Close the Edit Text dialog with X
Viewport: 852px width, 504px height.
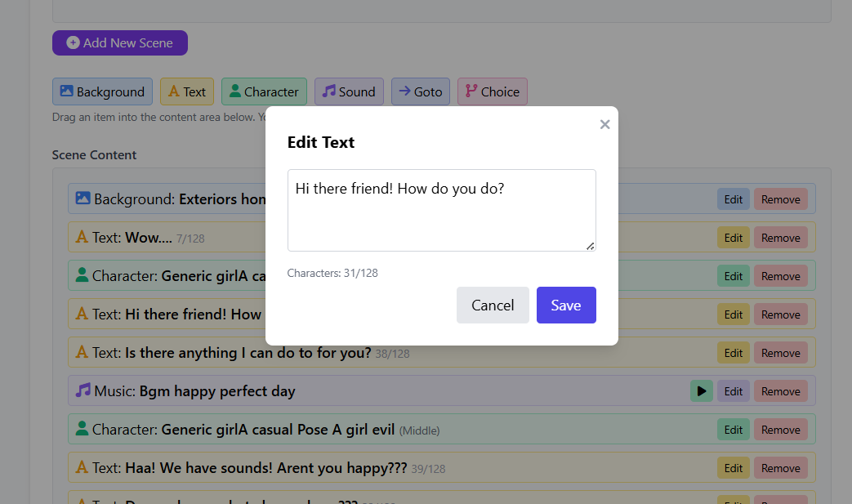(x=604, y=124)
